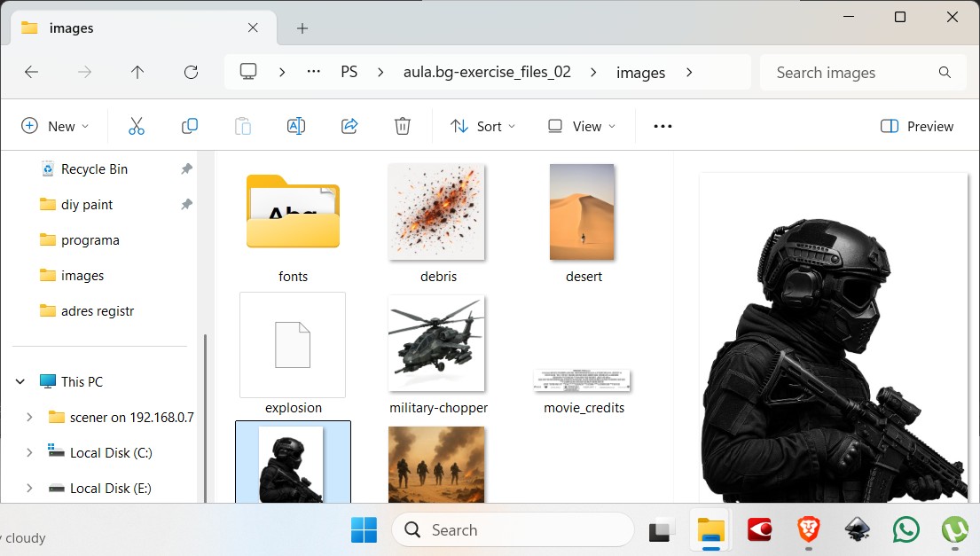The image size is (980, 556).
Task: Click the Copy icon in toolbar
Action: [189, 126]
